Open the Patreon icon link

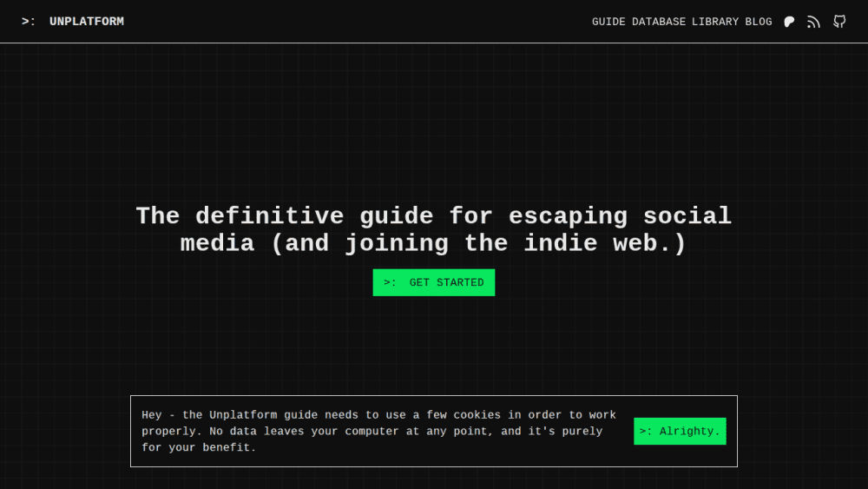789,22
